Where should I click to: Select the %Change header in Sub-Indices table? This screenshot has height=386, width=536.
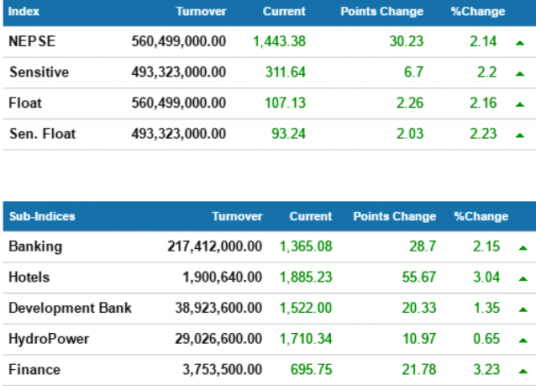click(x=481, y=216)
